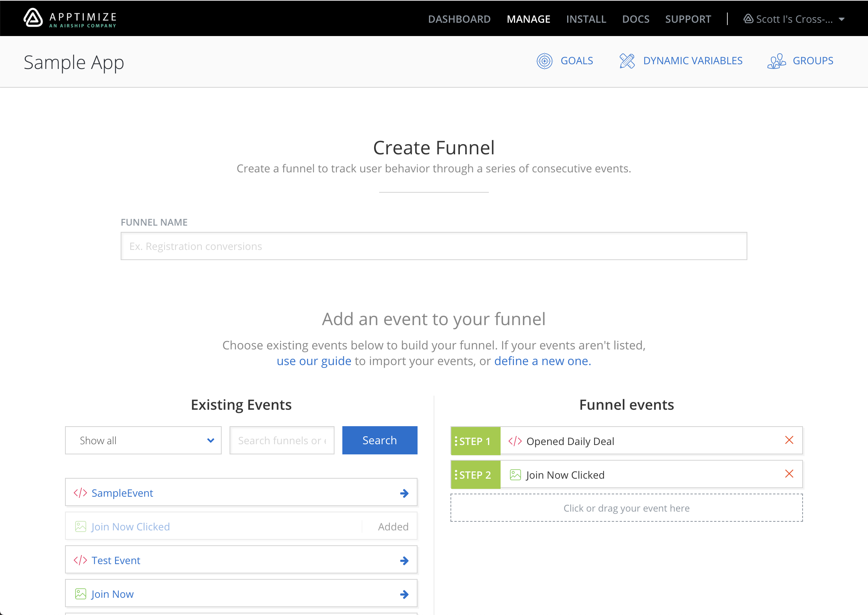
Task: Click the Apptimize logo icon
Action: (33, 18)
